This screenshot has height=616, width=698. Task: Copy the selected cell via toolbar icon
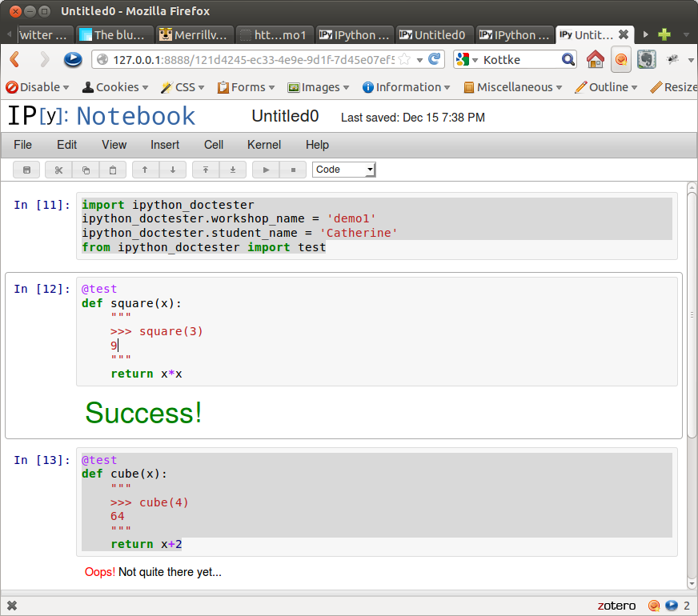coord(86,169)
